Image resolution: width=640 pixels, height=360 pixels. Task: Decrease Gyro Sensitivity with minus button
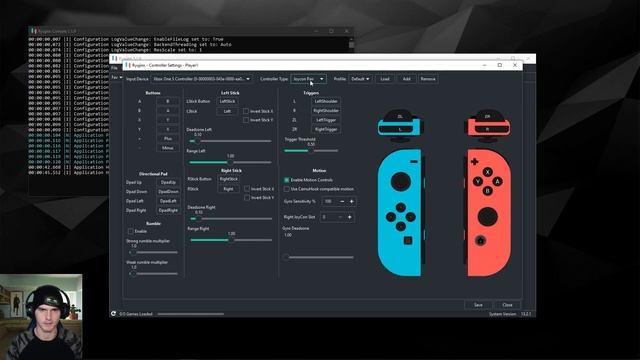(x=342, y=201)
